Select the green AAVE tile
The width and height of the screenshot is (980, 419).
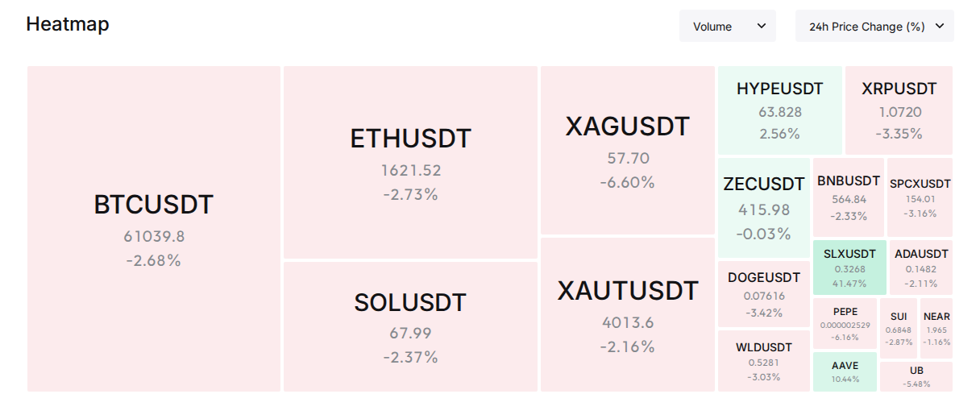click(x=845, y=371)
